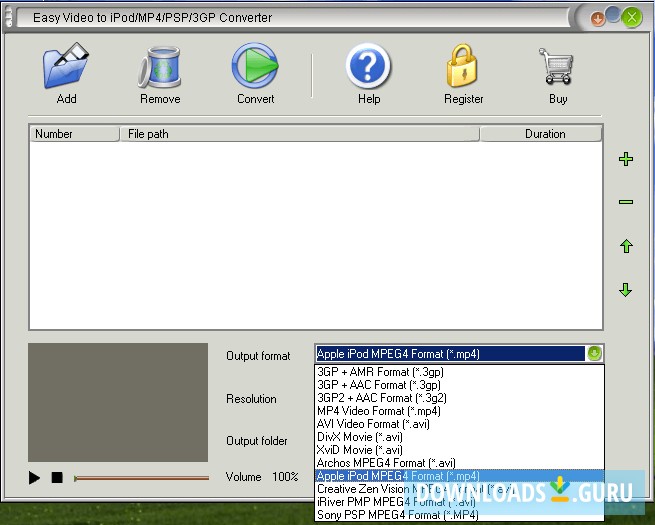Click the video preview area
Image resolution: width=655 pixels, height=525 pixels.
(x=118, y=402)
